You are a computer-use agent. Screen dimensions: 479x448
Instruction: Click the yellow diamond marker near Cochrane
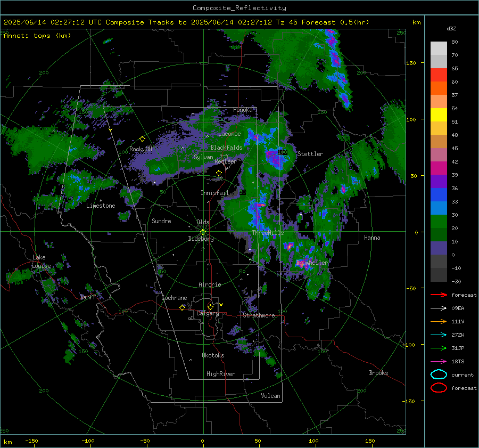coord(182,307)
